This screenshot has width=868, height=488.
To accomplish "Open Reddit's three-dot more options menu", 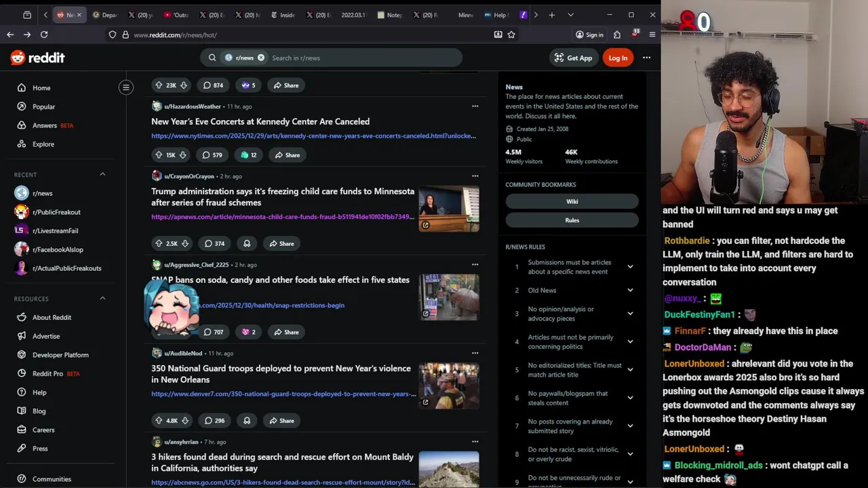I will (646, 58).
